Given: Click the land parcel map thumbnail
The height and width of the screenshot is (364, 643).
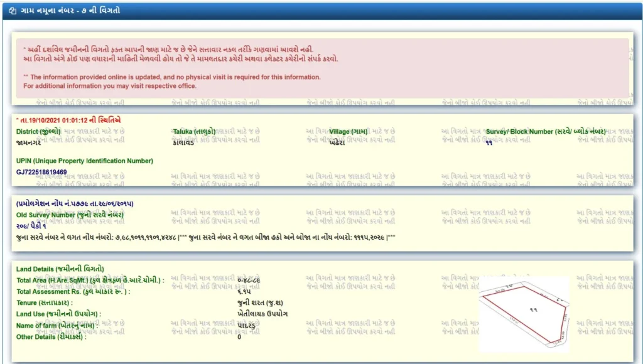Looking at the screenshot, I should [524, 314].
